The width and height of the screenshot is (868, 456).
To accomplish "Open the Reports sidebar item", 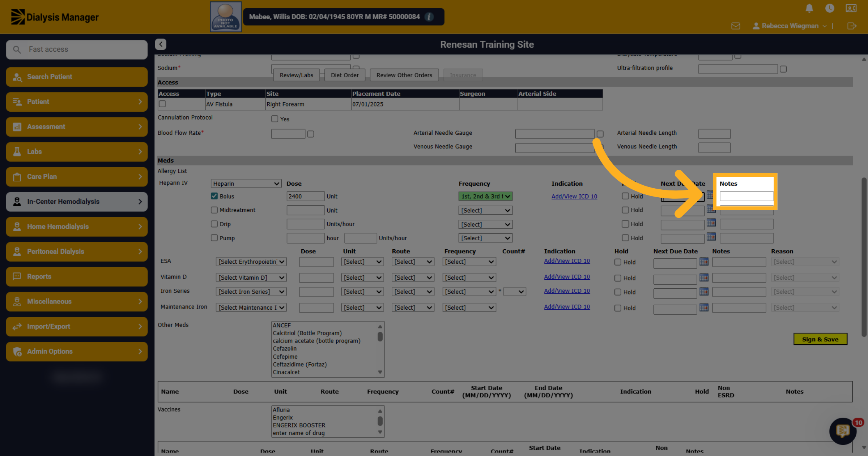I will (x=77, y=276).
